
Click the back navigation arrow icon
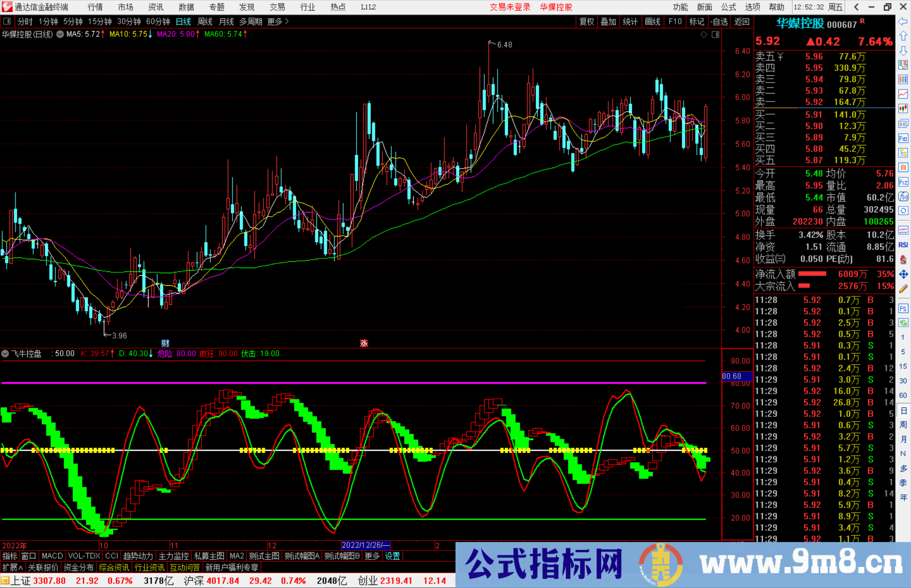point(903,21)
